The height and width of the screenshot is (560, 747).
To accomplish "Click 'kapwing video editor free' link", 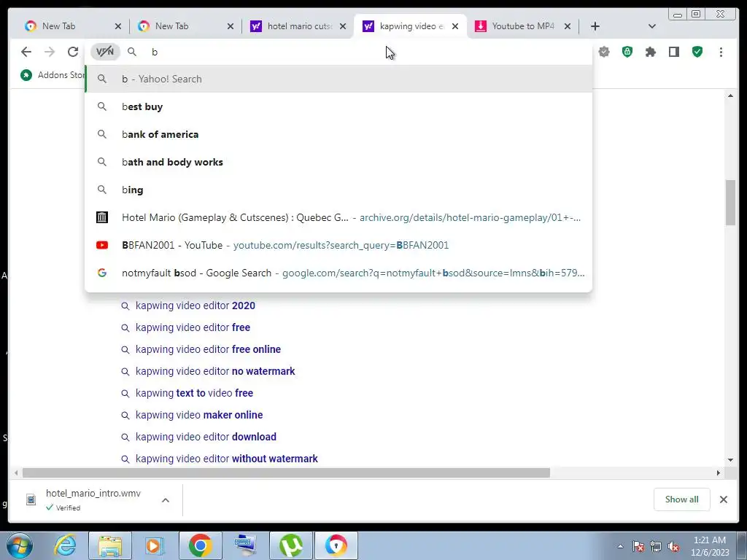I will 193,327.
